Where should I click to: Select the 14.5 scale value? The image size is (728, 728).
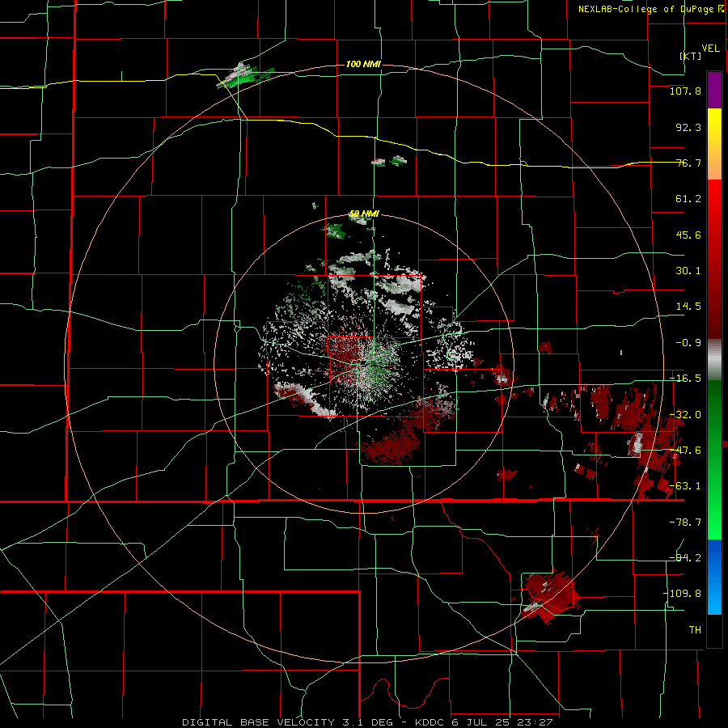[688, 306]
